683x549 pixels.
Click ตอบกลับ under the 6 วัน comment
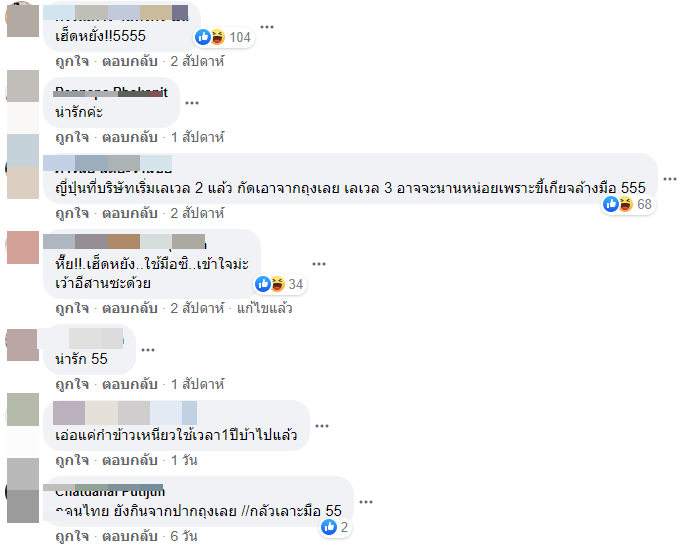(129, 536)
